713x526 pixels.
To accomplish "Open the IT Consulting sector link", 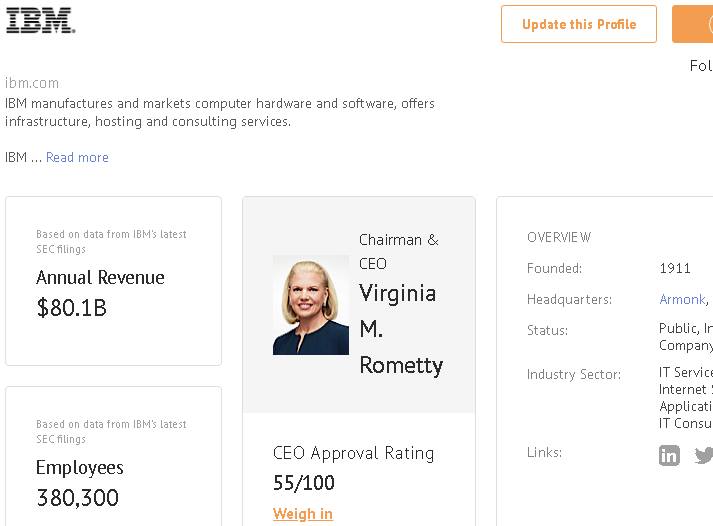I will pyautogui.click(x=686, y=423).
